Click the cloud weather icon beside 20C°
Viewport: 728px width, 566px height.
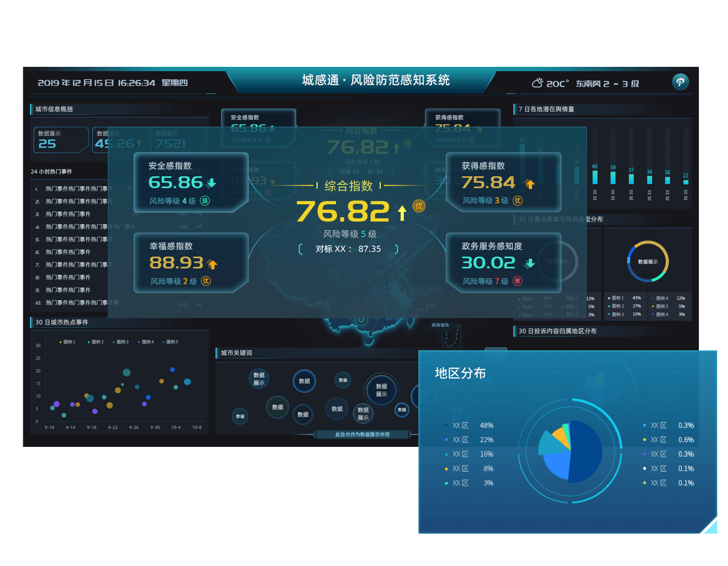tap(538, 83)
